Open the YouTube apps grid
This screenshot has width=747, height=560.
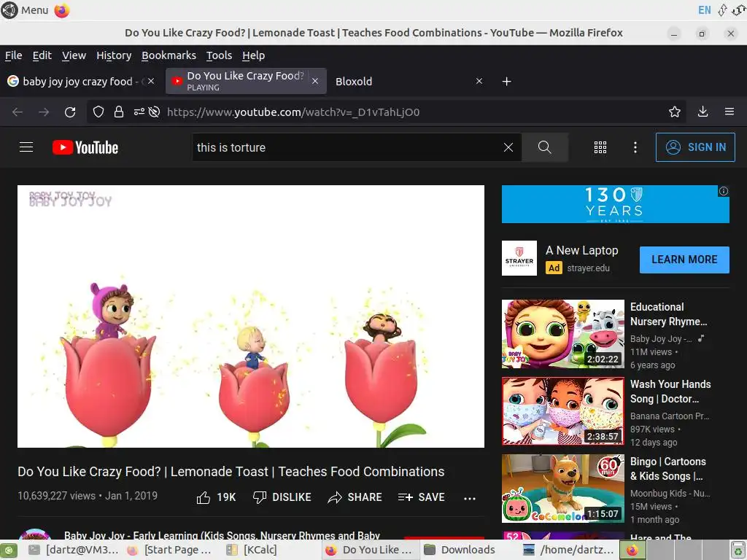point(600,147)
